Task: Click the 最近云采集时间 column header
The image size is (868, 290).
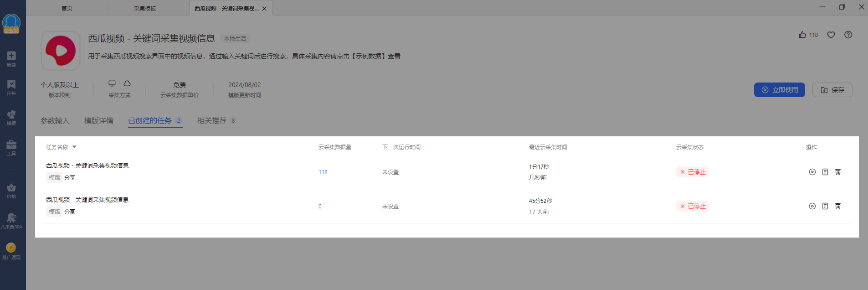Action: [548, 147]
